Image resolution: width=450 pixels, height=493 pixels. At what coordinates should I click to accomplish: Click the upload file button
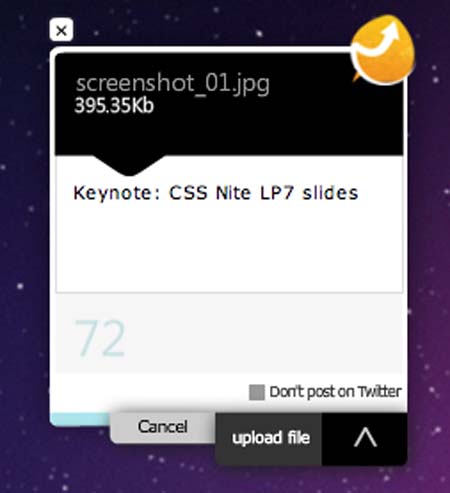(x=269, y=439)
